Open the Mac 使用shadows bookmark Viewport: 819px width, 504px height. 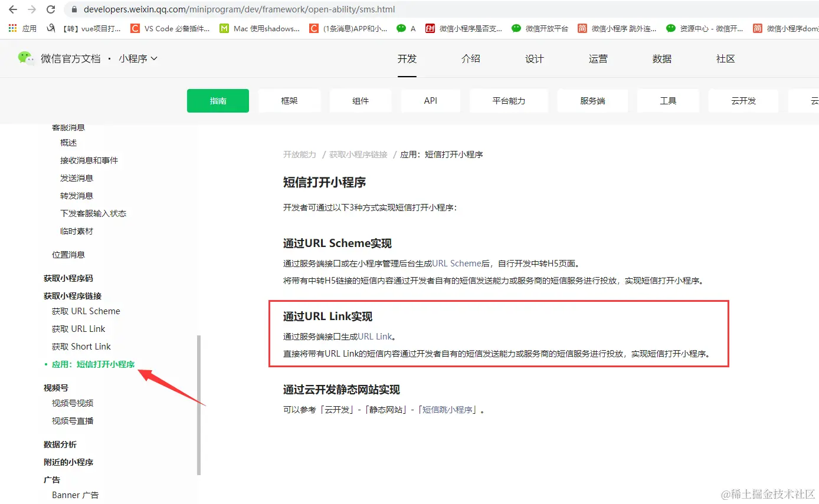point(260,28)
